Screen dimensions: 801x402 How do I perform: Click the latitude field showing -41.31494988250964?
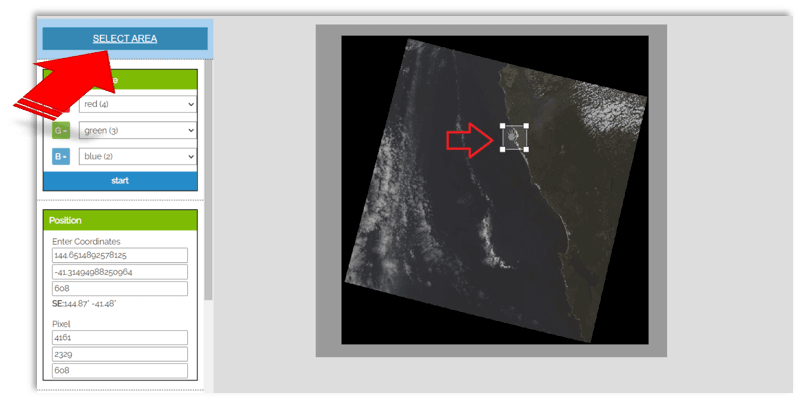pyautogui.click(x=120, y=272)
